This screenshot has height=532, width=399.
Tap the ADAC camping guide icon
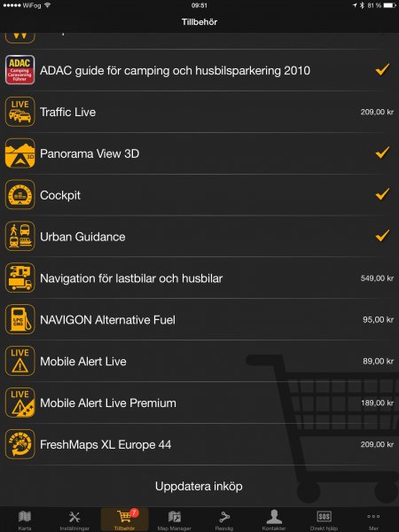(x=20, y=70)
